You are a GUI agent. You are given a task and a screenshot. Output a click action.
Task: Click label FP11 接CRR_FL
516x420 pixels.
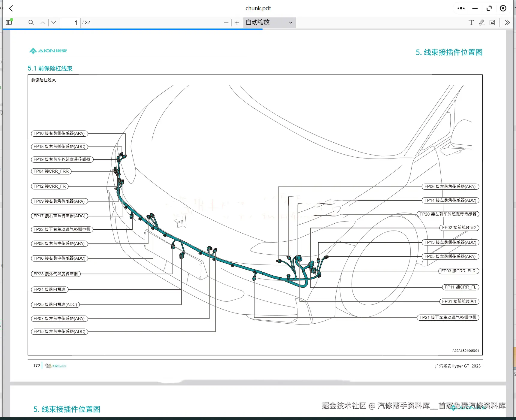click(x=461, y=287)
